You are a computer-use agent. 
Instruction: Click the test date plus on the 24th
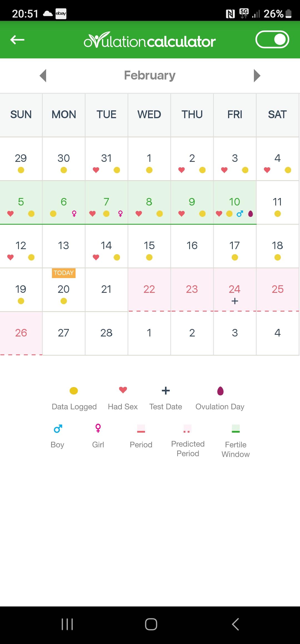tap(235, 301)
